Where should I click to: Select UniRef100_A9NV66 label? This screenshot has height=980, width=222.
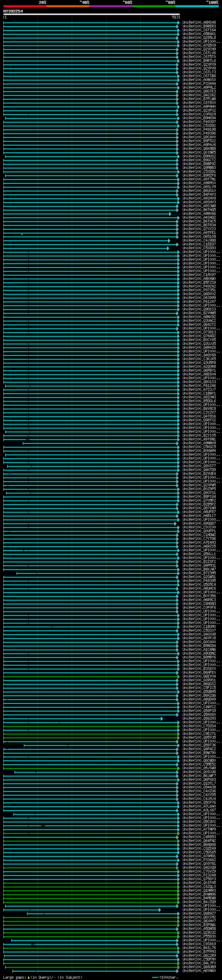[199, 214]
